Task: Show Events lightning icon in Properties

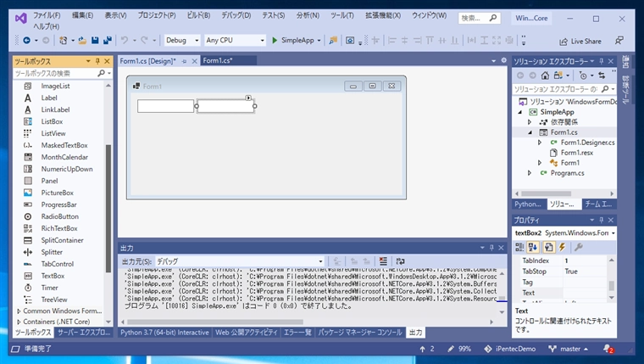Action: (563, 247)
